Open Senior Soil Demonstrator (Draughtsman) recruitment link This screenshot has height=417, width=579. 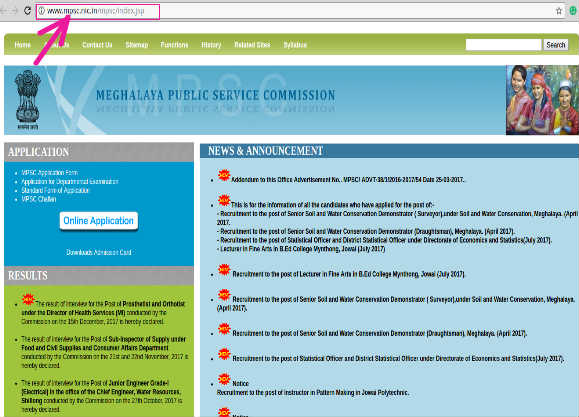[379, 333]
